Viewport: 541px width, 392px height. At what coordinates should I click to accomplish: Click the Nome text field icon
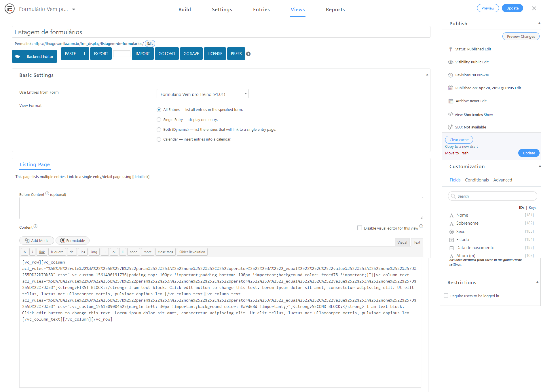point(451,215)
